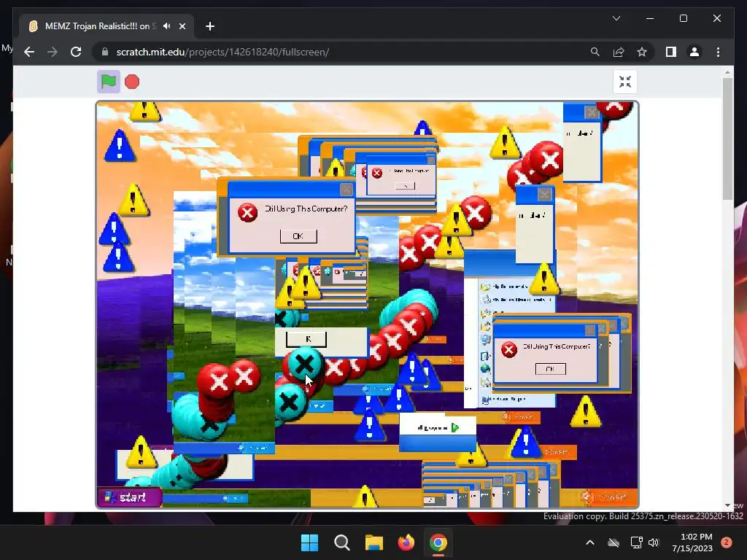747x560 pixels.
Task: Show hidden icons in the system tray
Action: click(589, 542)
